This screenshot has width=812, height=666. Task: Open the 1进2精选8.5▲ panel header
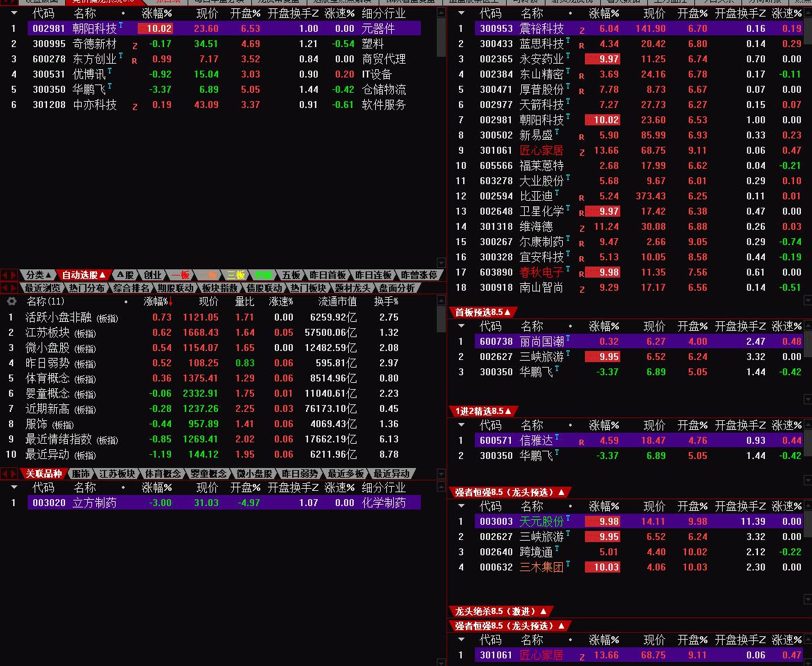coord(483,411)
